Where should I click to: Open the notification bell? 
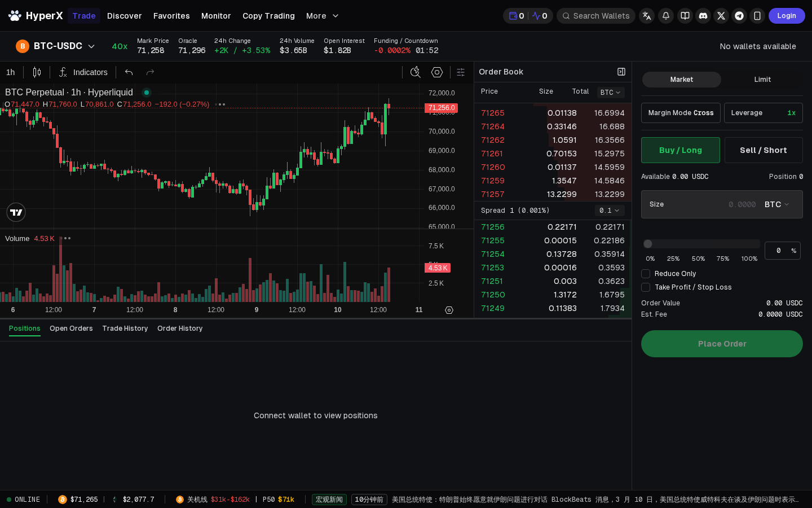point(666,16)
